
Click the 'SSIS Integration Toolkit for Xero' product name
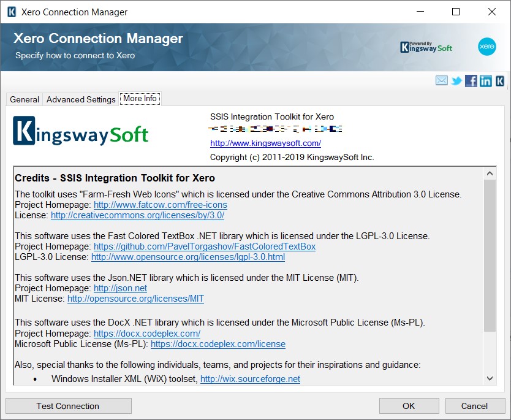[x=272, y=116]
